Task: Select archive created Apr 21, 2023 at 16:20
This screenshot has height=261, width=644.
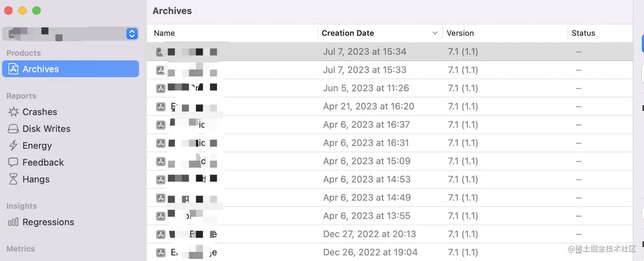Action: 368,106
